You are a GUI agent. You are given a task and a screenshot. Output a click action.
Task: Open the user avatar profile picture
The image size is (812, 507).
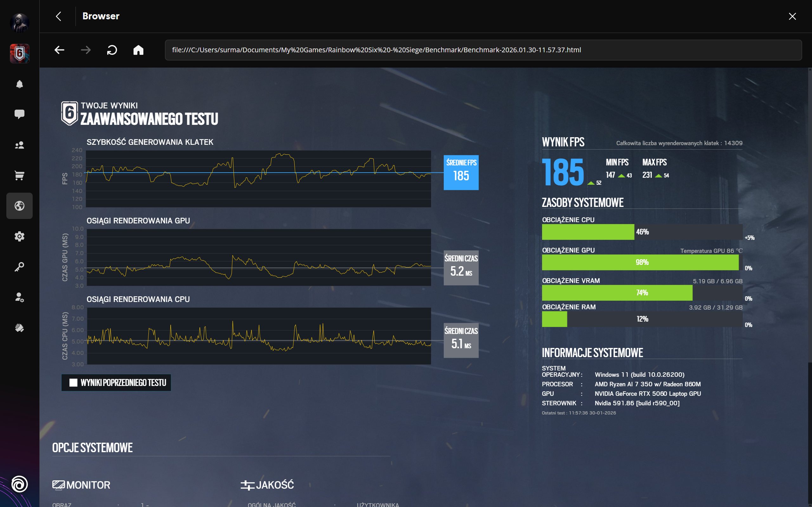19,23
